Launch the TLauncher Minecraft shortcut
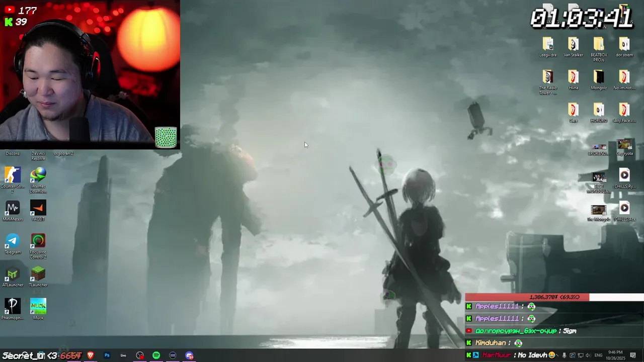 point(38,277)
